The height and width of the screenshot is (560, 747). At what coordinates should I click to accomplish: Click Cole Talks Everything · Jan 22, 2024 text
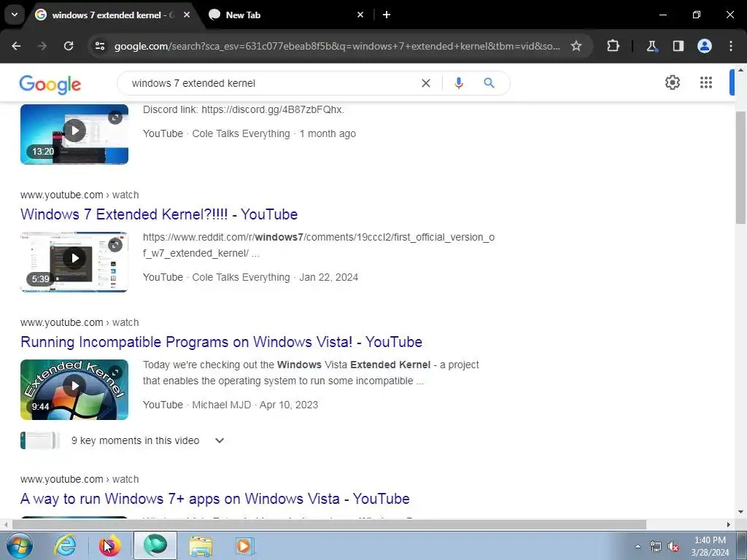pos(275,277)
